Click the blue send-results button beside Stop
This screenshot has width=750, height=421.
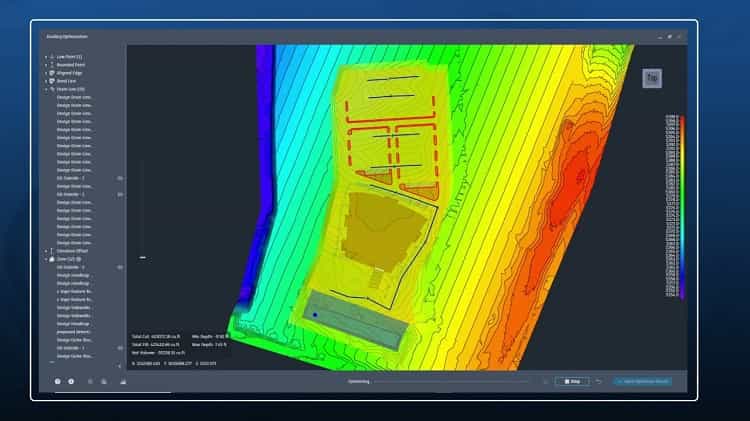point(643,381)
